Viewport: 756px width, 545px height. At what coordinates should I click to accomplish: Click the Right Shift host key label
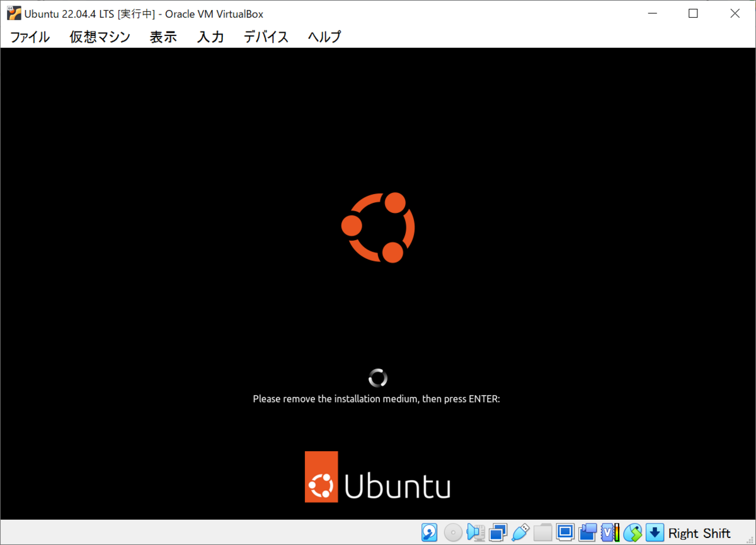[699, 534]
